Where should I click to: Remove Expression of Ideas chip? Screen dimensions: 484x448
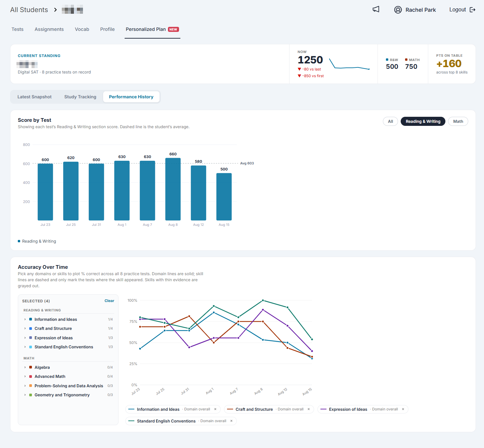click(403, 409)
